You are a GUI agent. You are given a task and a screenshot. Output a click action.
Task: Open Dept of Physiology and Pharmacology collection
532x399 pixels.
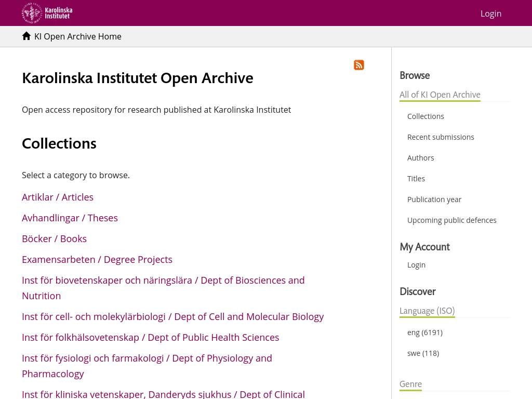pyautogui.click(x=147, y=366)
